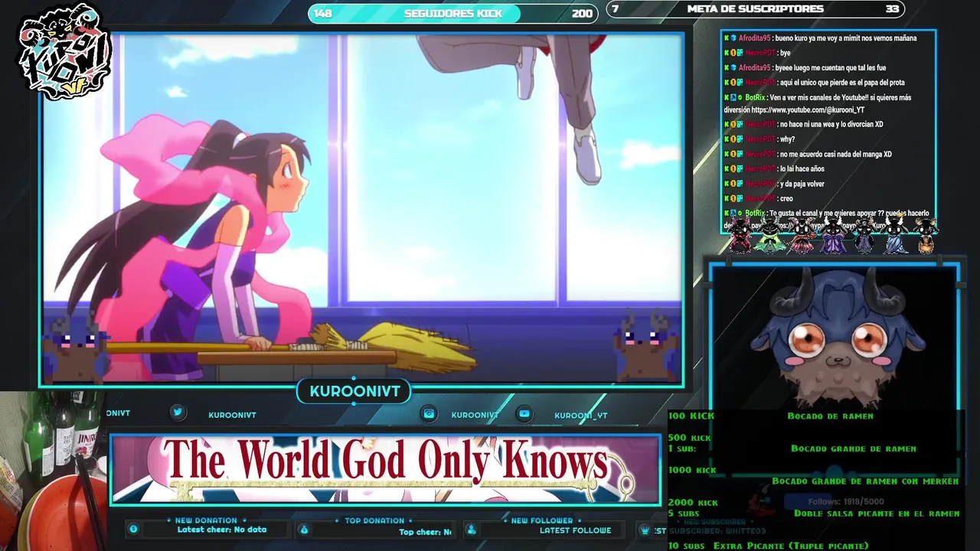The height and width of the screenshot is (551, 980).
Task: Click the KUROONI graffiti logo
Action: click(x=66, y=52)
